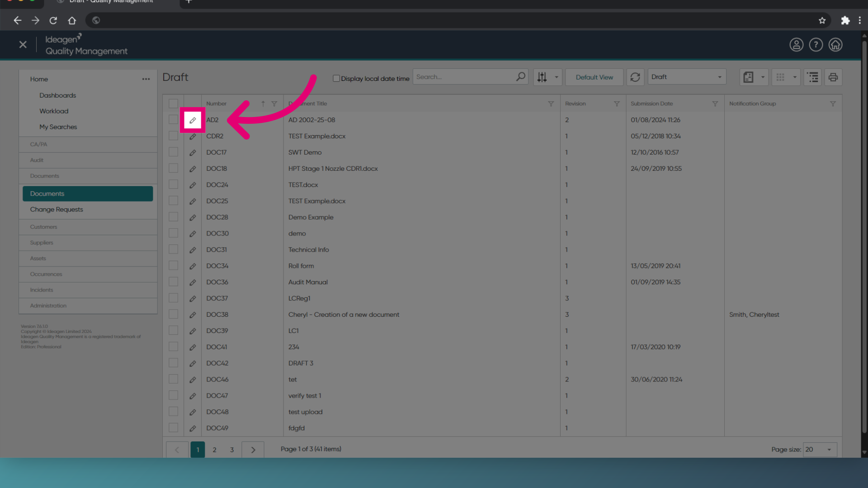Expand grid layout dropdown arrow
Viewport: 868px width, 488px height.
(x=795, y=77)
